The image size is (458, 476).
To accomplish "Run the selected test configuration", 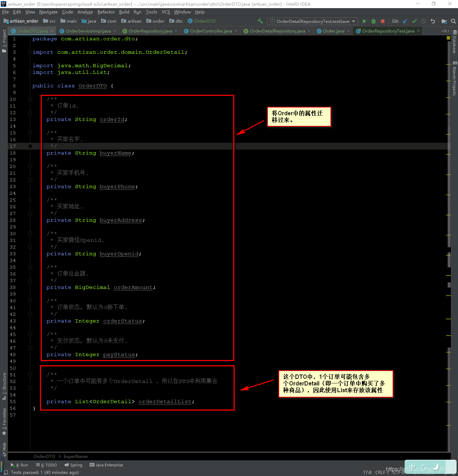I will 364,21.
